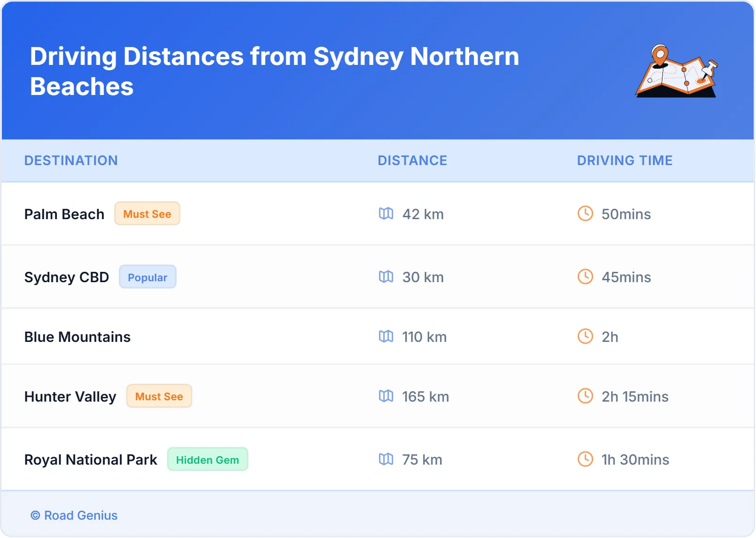Image resolution: width=756 pixels, height=538 pixels.
Task: Click the clock icon beside 50mins
Action: click(585, 214)
